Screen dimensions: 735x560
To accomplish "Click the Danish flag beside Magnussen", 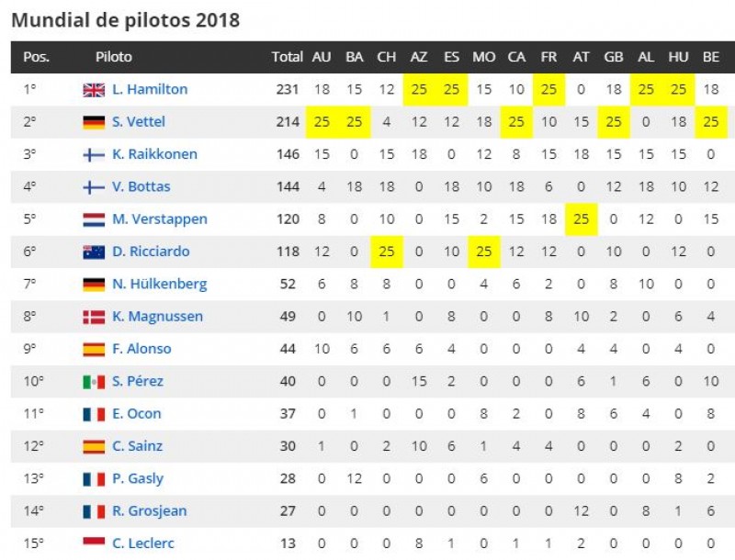I will pyautogui.click(x=94, y=317).
